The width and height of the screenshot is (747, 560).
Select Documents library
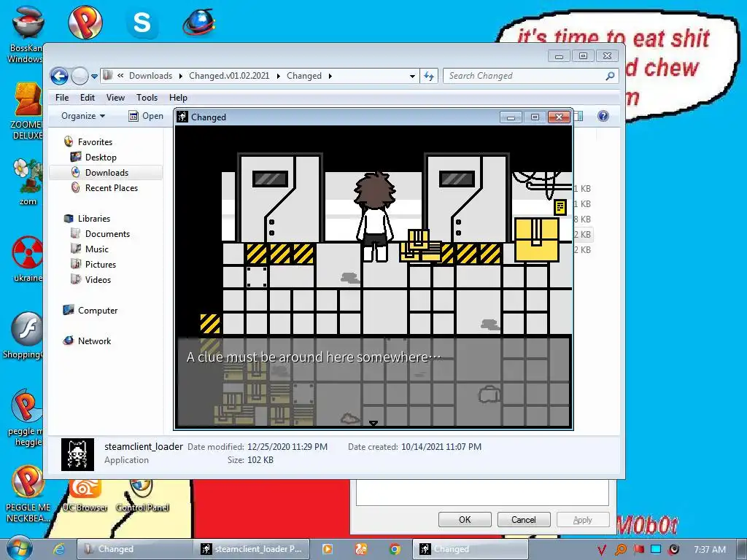click(107, 234)
